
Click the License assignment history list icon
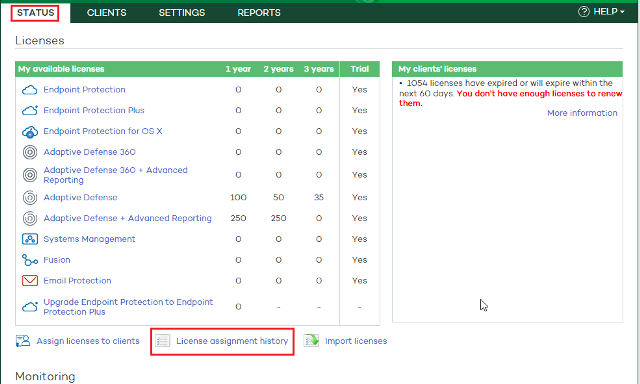[162, 341]
